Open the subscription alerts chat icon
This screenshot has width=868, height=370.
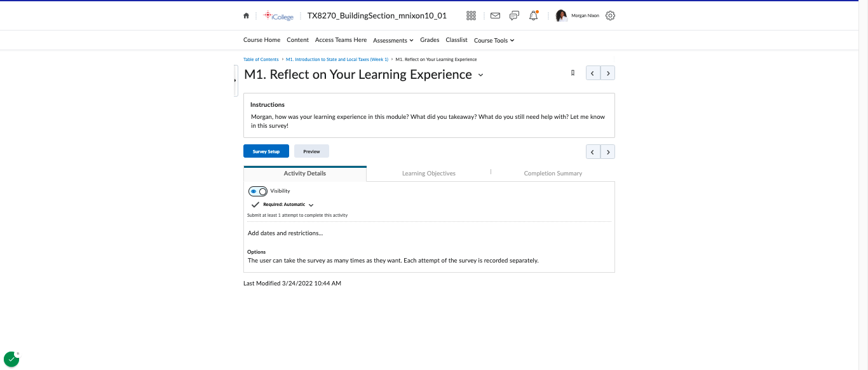(x=514, y=16)
